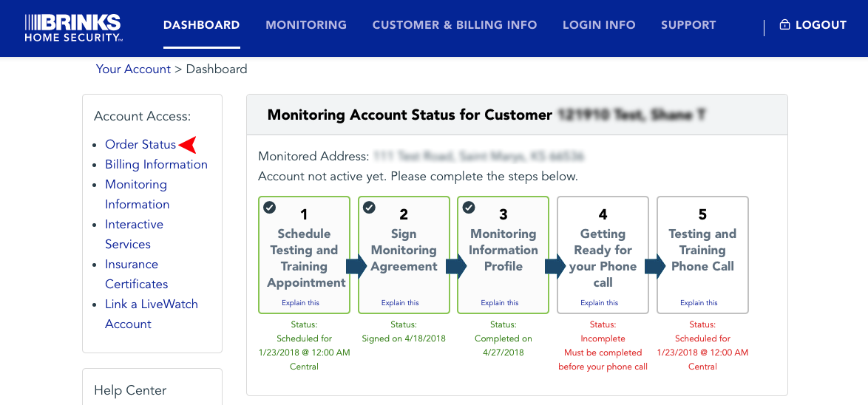This screenshot has width=868, height=405.
Task: Click the 'Signed on 4/18/2018' status text
Action: (x=404, y=338)
